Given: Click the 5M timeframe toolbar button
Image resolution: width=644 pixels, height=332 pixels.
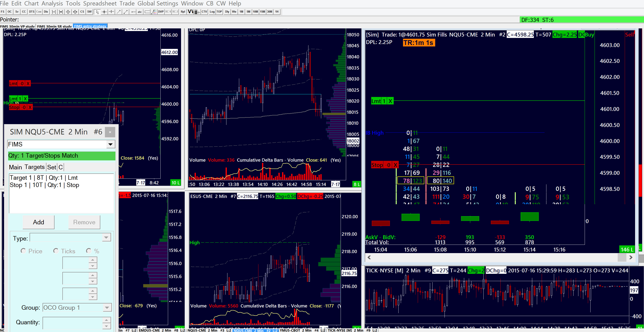Looking at the screenshot, I should [x=248, y=12].
